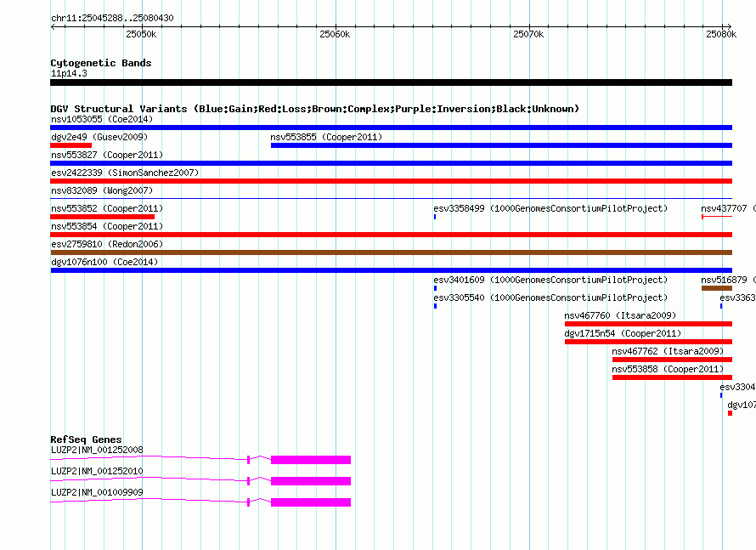Click the DGV Structural Variants track title
Screen dimensions: 756x550
314,109
